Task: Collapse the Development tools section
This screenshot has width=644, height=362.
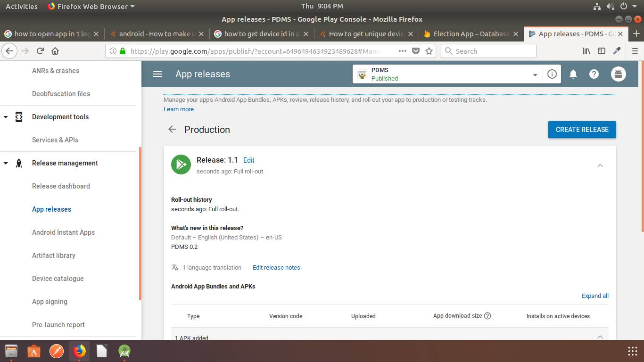Action: (6, 117)
